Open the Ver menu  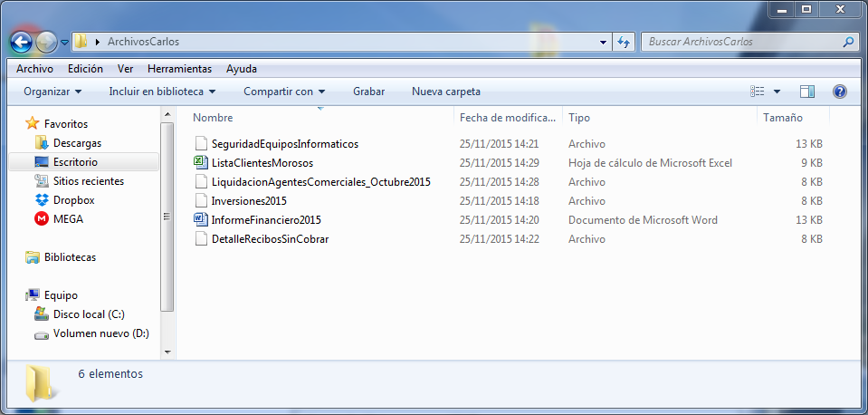(125, 69)
